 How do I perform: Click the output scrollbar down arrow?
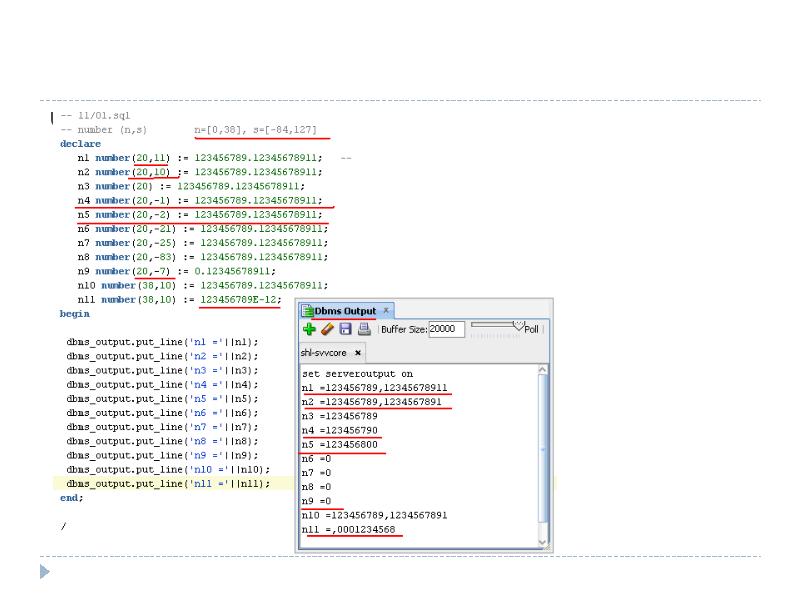[543, 542]
